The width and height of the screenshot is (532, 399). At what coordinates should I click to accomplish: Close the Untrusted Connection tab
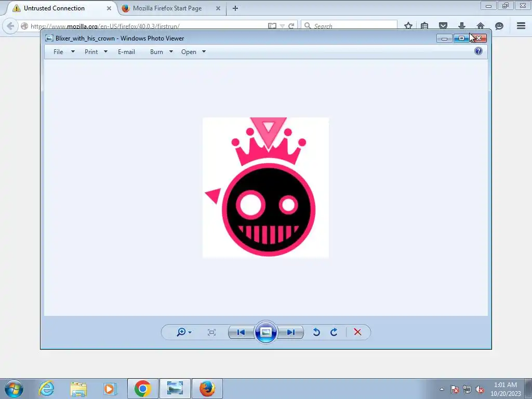(109, 8)
